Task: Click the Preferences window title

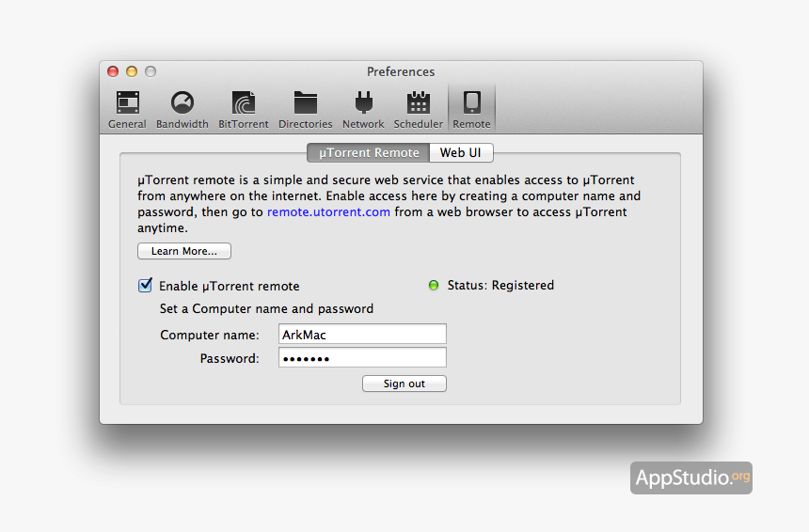Action: click(401, 71)
